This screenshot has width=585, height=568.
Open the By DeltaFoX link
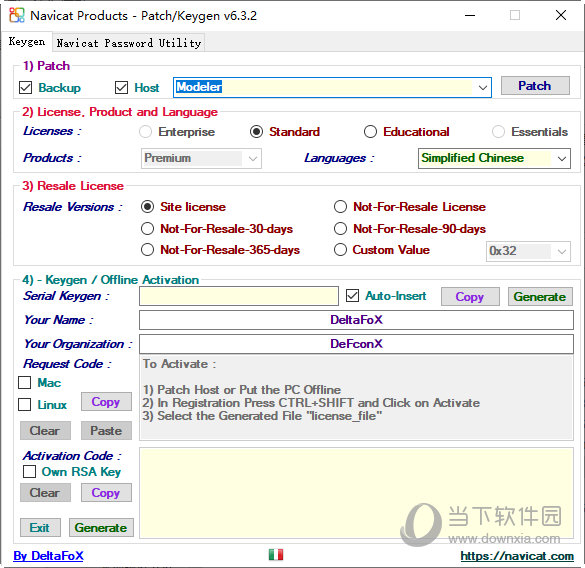pos(49,556)
